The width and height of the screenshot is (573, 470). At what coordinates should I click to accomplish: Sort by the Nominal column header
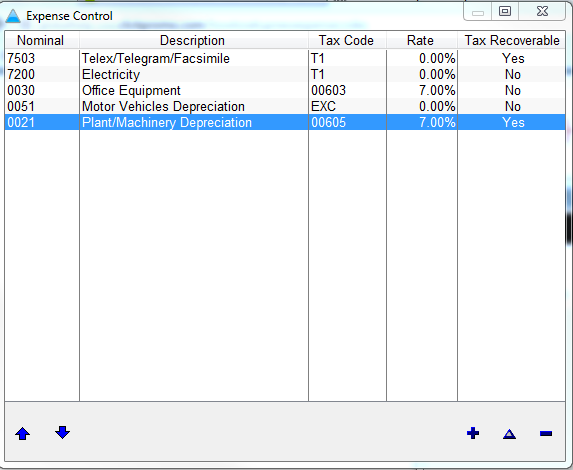42,40
